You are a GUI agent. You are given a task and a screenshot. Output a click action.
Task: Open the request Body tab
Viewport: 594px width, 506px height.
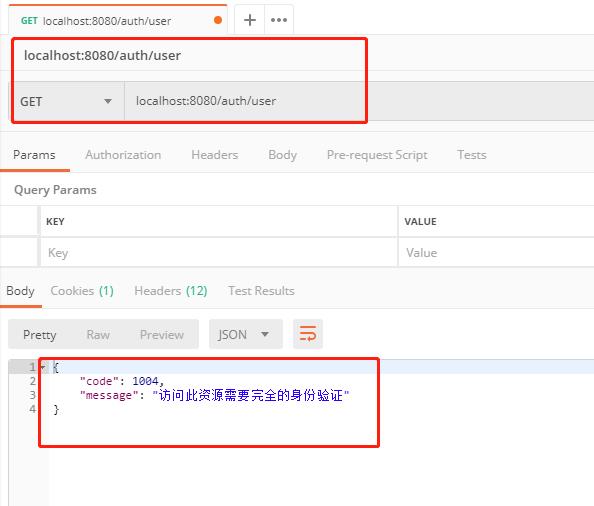[x=282, y=155]
